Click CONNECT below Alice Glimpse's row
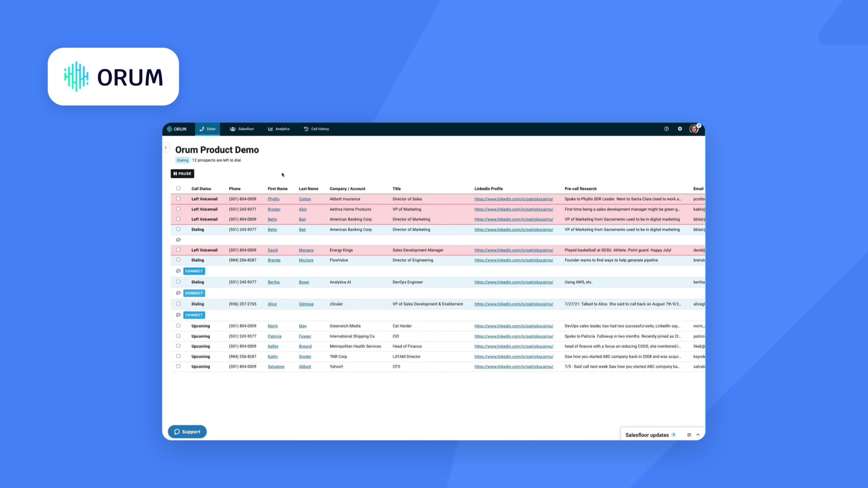The image size is (868, 488). pyautogui.click(x=194, y=315)
